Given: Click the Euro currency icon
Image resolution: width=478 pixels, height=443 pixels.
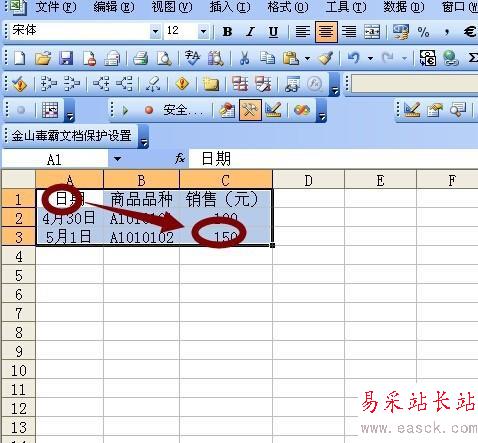Looking at the screenshot, I should [470, 32].
